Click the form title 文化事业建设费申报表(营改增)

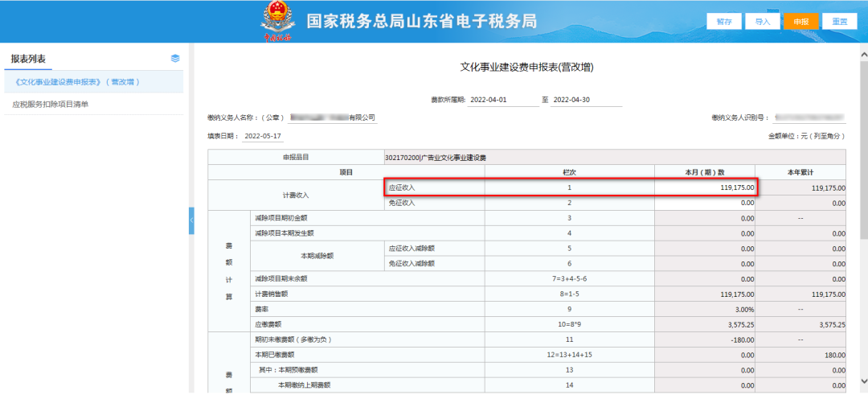click(x=527, y=67)
